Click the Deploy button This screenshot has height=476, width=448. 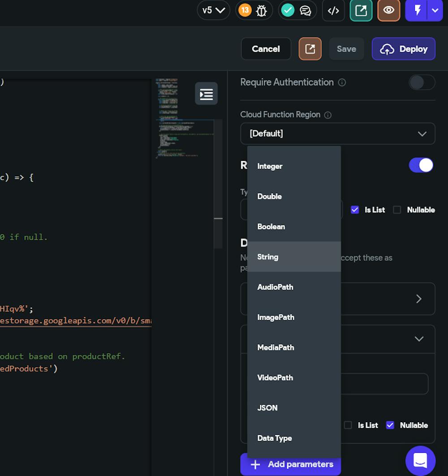click(403, 49)
